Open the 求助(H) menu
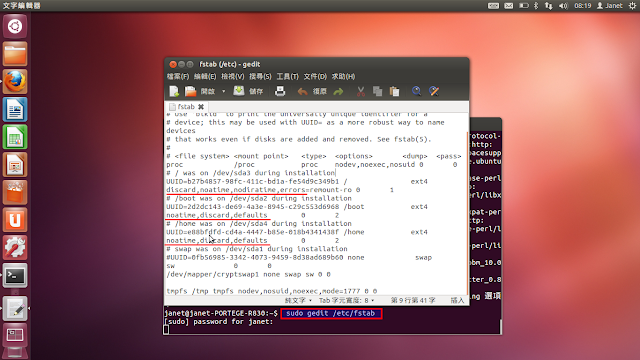The image size is (640, 360). coord(343,76)
